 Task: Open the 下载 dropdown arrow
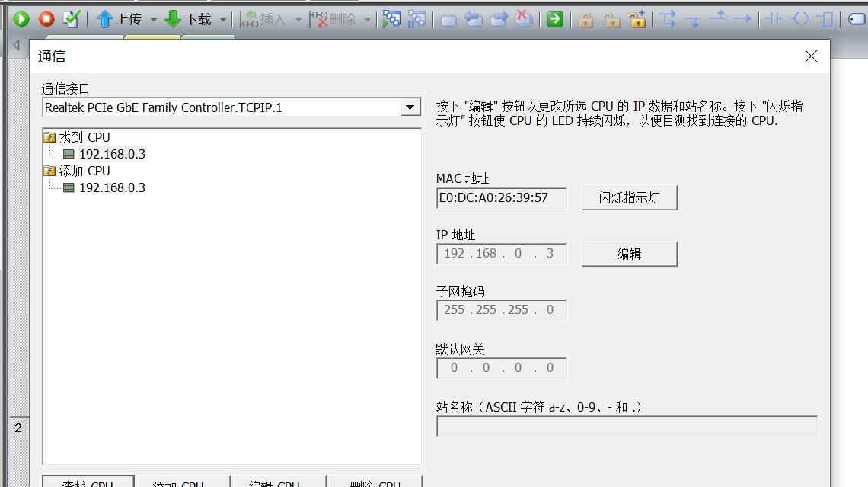(x=223, y=18)
